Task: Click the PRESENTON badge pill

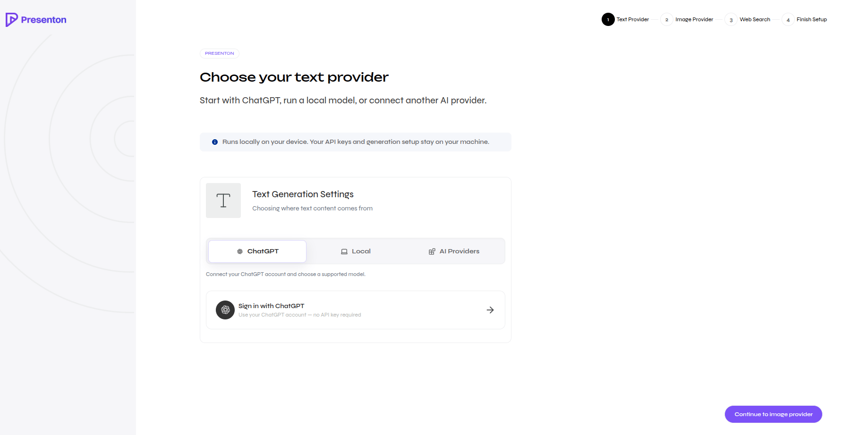Action: coord(220,53)
